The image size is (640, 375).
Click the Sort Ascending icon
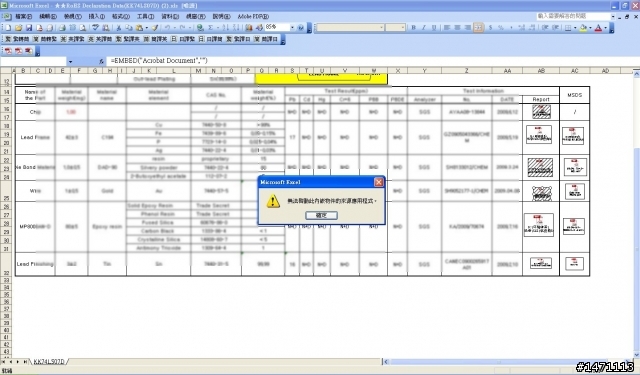225,28
